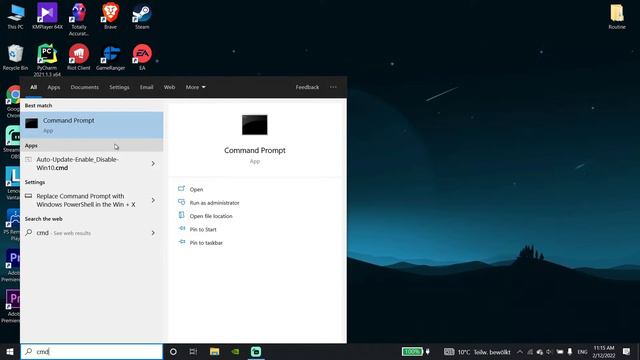Viewport: 640px width, 360px height.
Task: Open PyCharm desktop shortcut
Action: coord(47,60)
